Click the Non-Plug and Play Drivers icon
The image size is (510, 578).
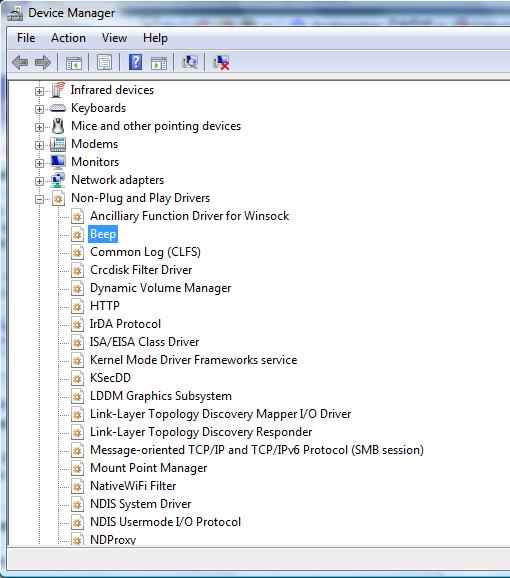tap(59, 198)
